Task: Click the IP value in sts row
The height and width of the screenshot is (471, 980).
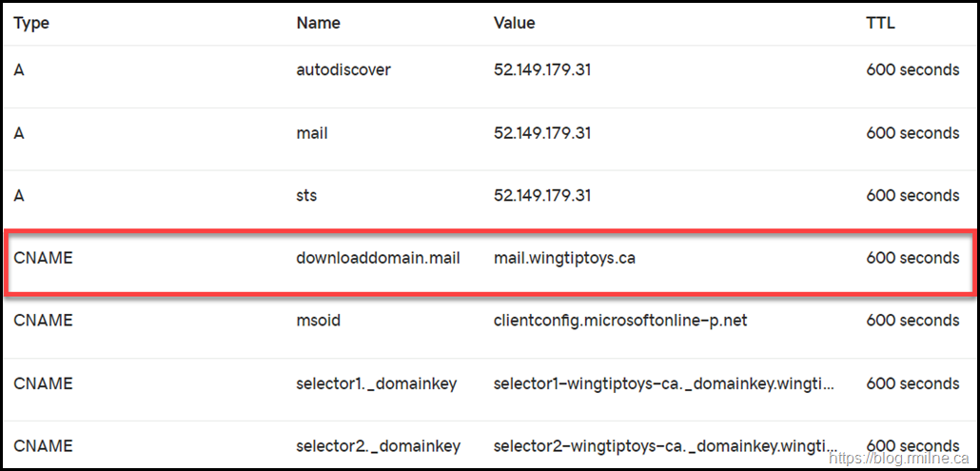Action: click(x=542, y=196)
